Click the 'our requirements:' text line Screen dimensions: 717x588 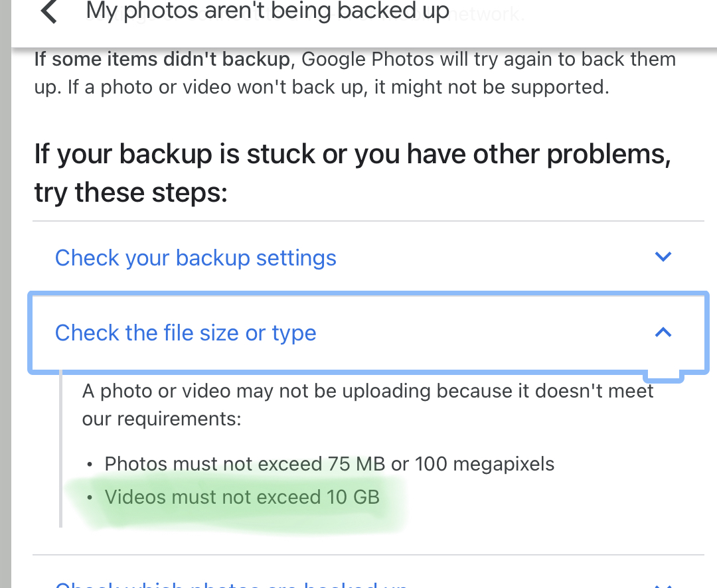point(161,419)
